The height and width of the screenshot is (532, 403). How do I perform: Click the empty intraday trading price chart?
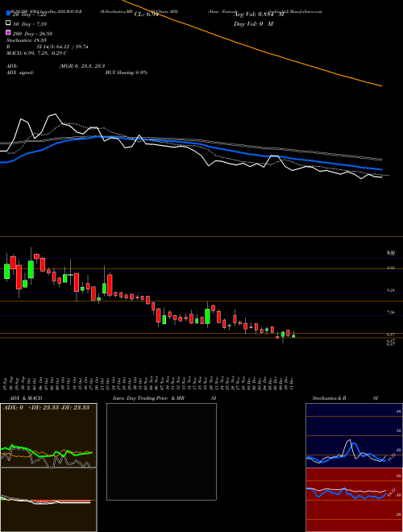click(x=161, y=451)
